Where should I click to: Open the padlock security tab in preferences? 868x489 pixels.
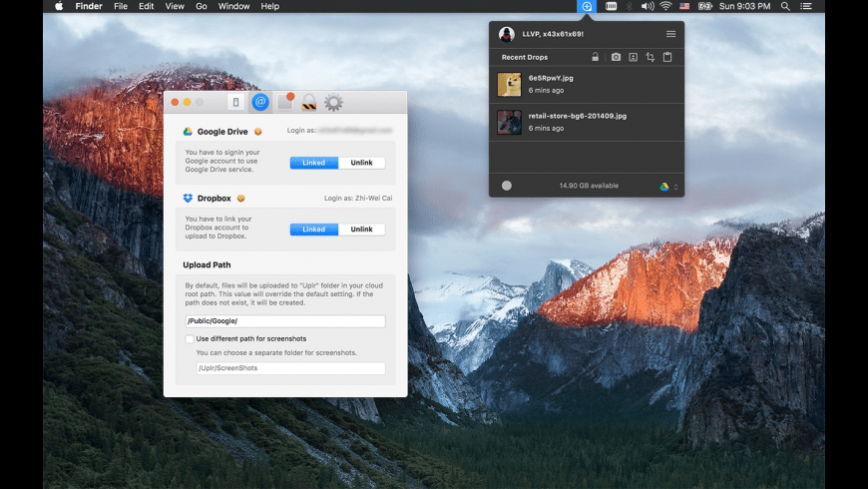coord(309,102)
